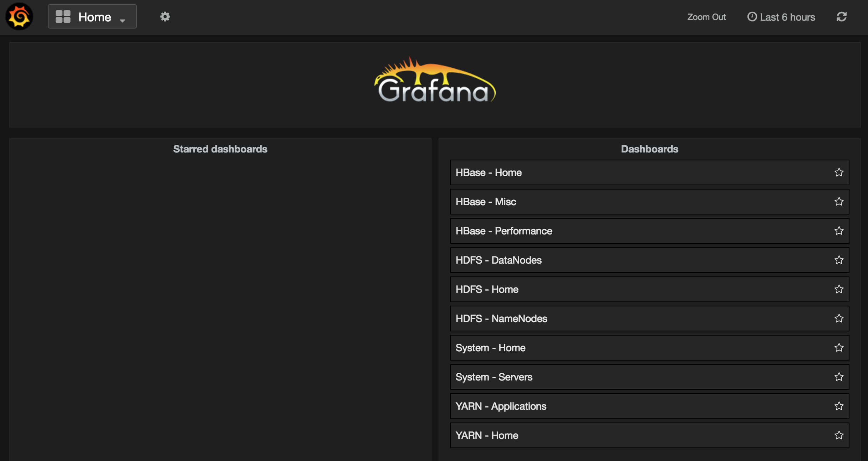868x461 pixels.
Task: Star the YARN - Home dashboard
Action: (839, 435)
